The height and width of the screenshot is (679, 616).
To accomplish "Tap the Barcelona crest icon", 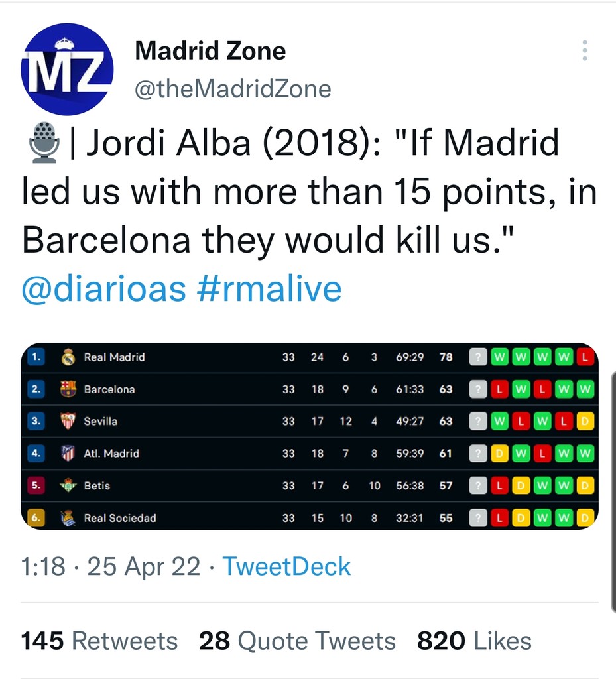I will [68, 389].
